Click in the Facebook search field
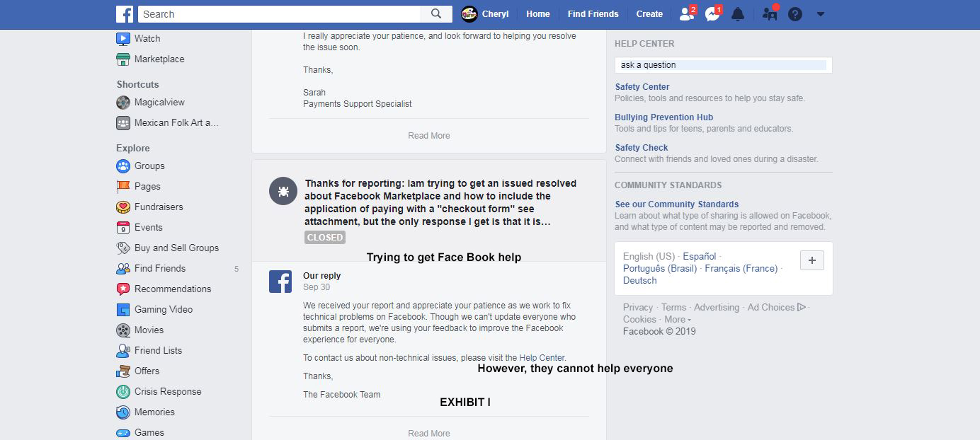980x440 pixels. point(280,14)
